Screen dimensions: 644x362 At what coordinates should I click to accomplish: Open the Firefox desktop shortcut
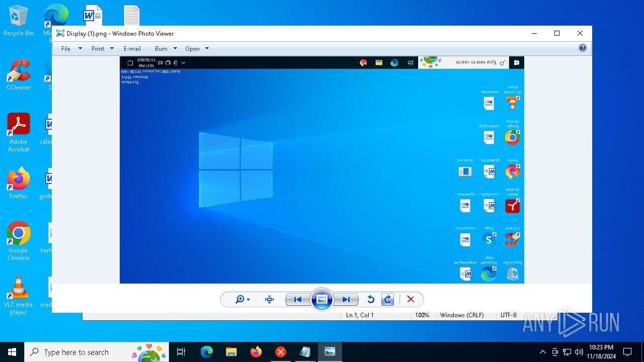(19, 184)
